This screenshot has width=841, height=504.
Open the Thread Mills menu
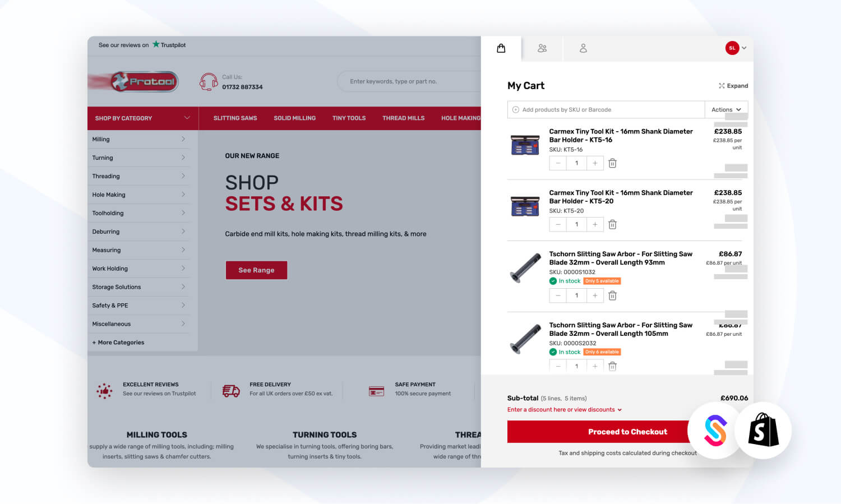pyautogui.click(x=404, y=118)
